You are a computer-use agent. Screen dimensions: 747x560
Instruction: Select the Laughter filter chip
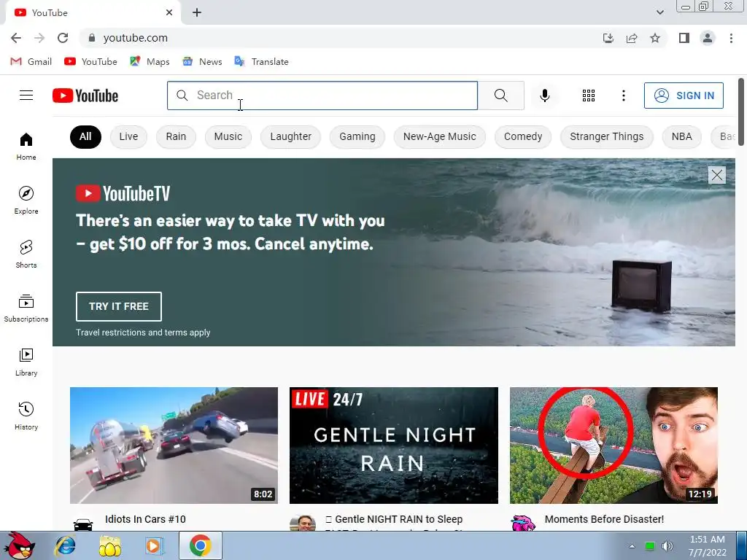(290, 136)
